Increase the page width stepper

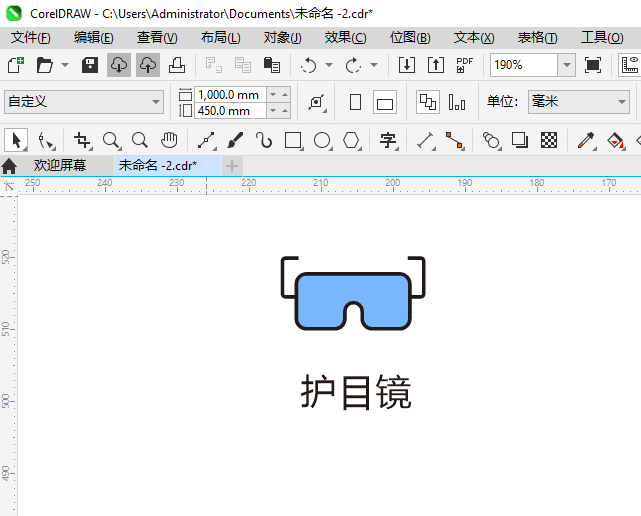pyautogui.click(x=285, y=95)
